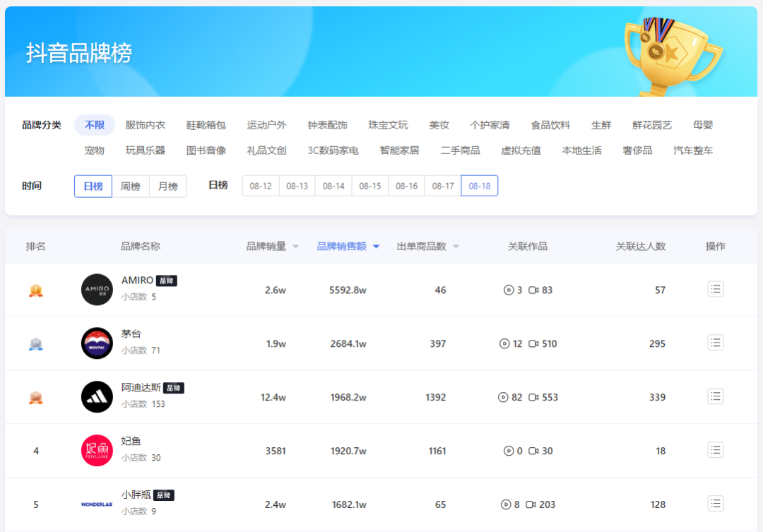
Task: Click the live stream icon in 茅台 row
Action: pos(504,343)
